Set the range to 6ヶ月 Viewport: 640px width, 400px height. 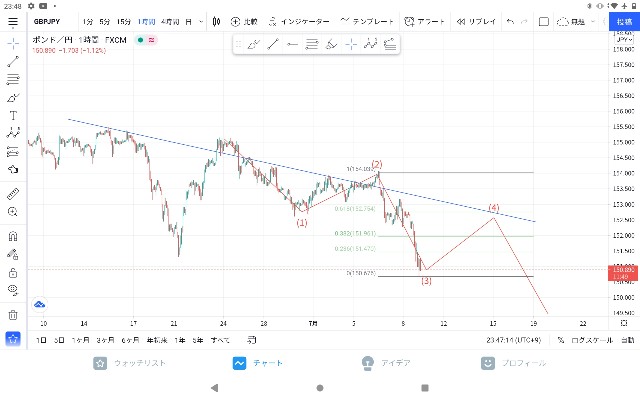click(130, 340)
